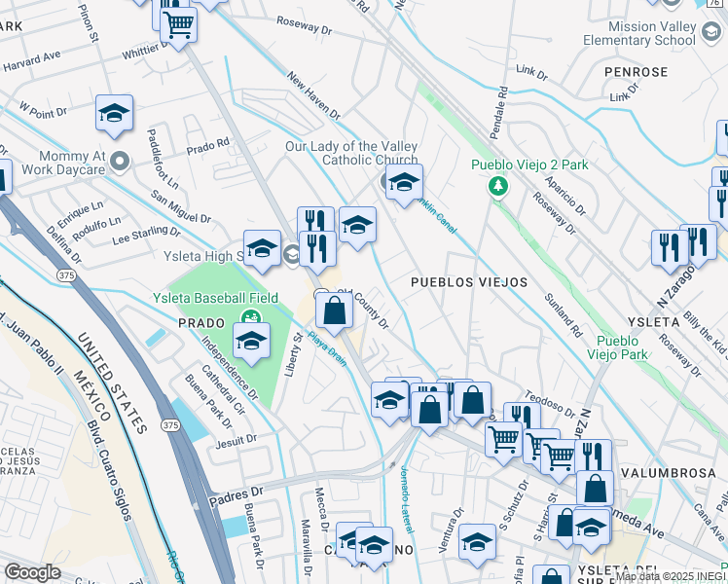The image size is (728, 584).
Task: Select the school marker near W Point Dr
Action: (x=114, y=114)
